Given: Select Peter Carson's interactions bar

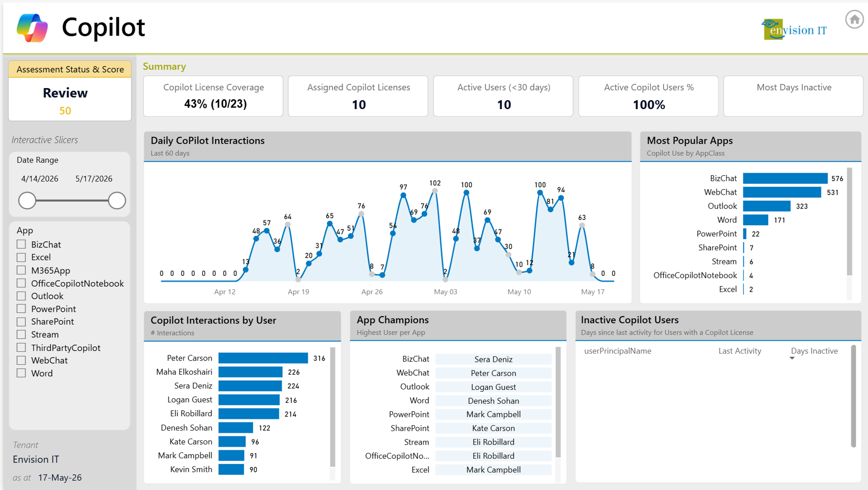Looking at the screenshot, I should pyautogui.click(x=263, y=358).
